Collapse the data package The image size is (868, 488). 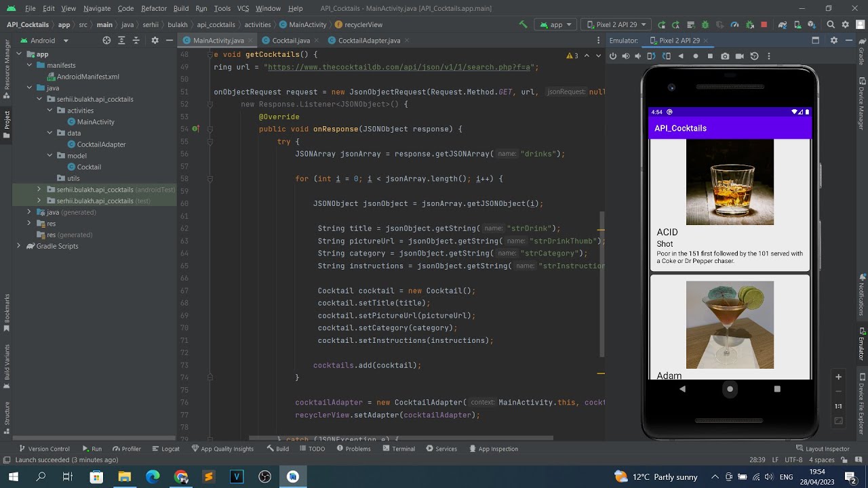(50, 133)
